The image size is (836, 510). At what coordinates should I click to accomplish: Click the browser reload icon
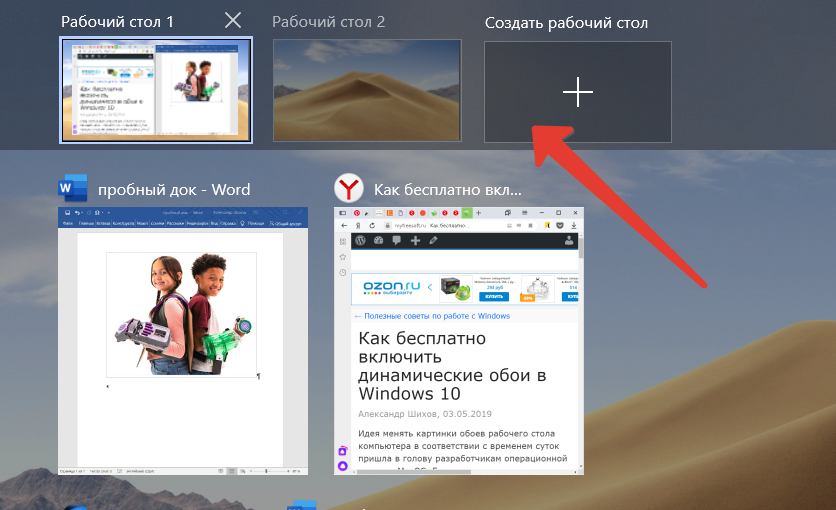click(372, 226)
